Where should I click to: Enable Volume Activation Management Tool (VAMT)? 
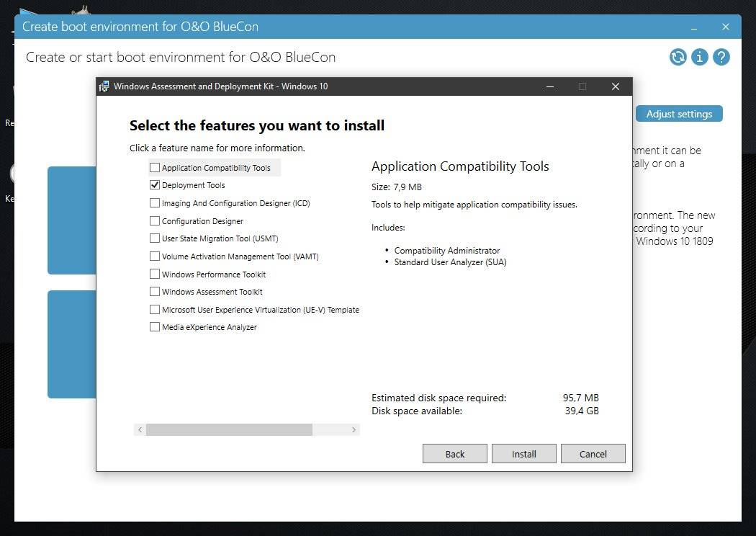coord(154,256)
